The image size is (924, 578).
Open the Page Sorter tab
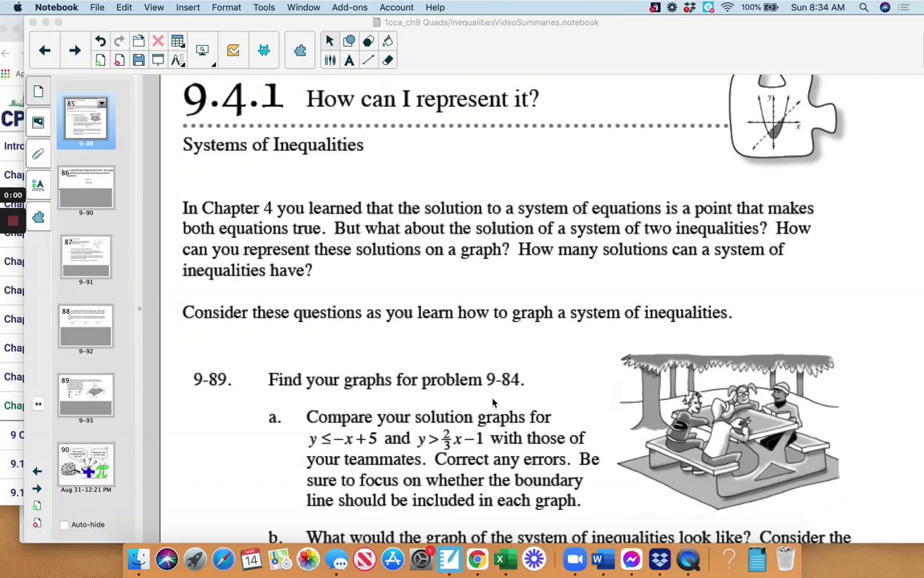pyautogui.click(x=38, y=92)
